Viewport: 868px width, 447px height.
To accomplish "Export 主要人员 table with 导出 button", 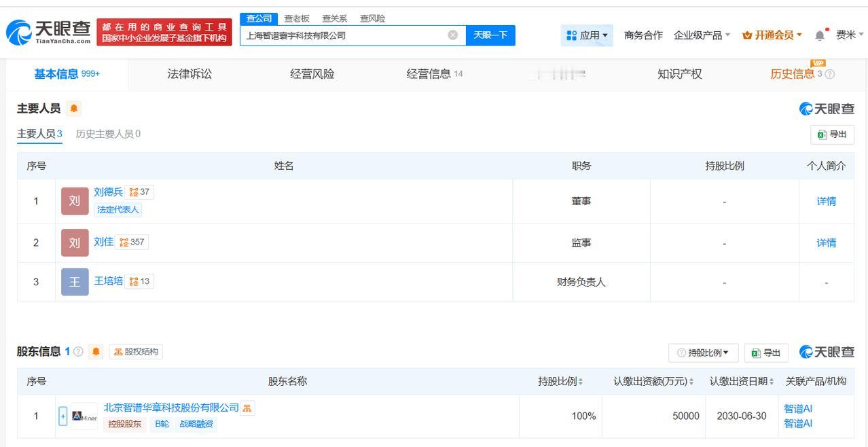I will (832, 135).
